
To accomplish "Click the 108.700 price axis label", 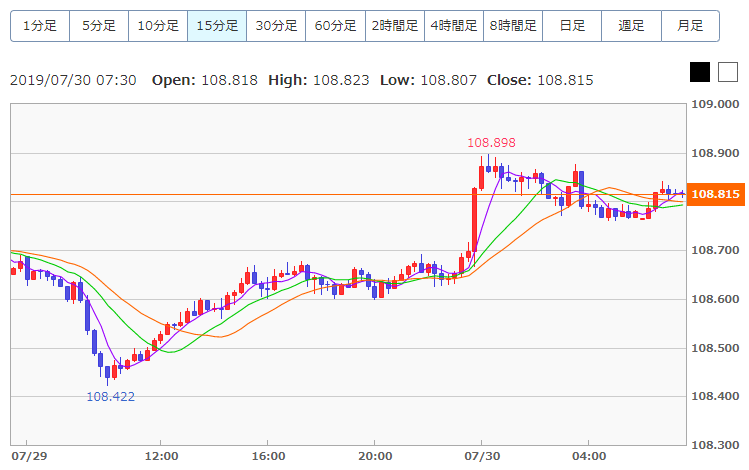I will pyautogui.click(x=715, y=250).
